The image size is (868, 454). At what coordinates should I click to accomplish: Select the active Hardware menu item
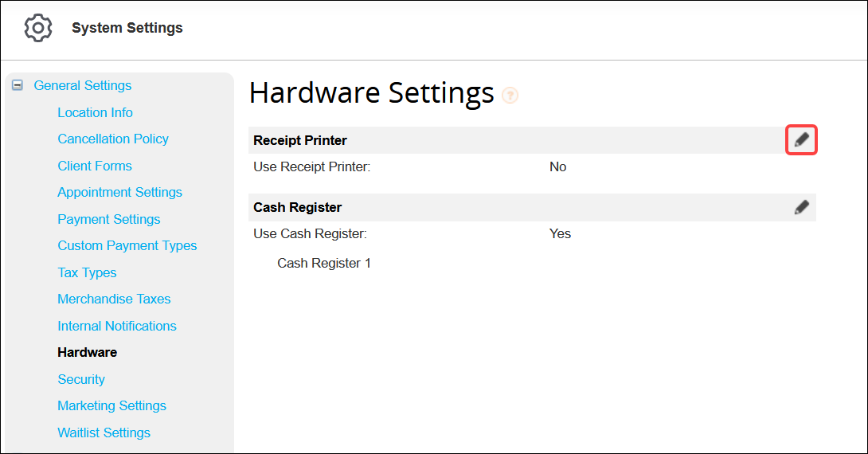(87, 352)
